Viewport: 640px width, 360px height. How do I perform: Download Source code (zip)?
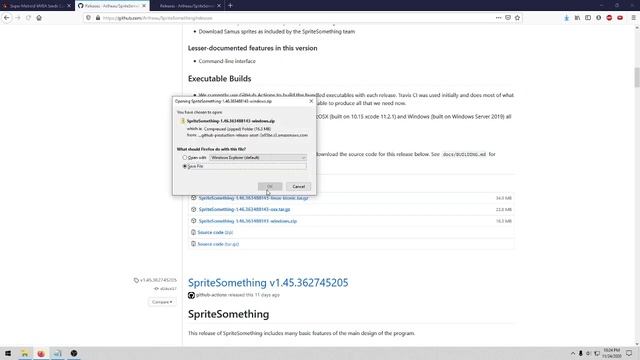(215, 232)
